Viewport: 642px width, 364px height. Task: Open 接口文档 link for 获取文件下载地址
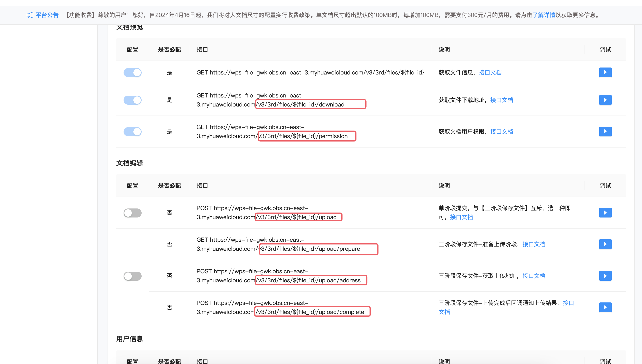[501, 100]
